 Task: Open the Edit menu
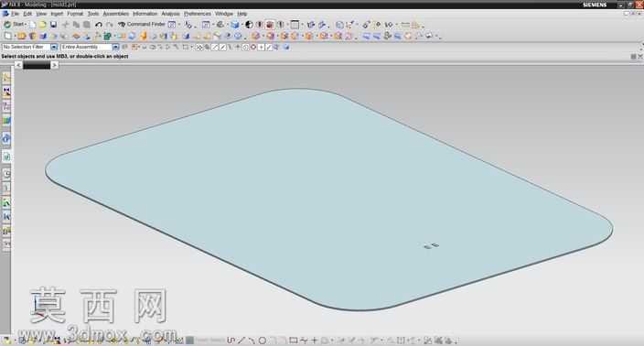coord(27,14)
